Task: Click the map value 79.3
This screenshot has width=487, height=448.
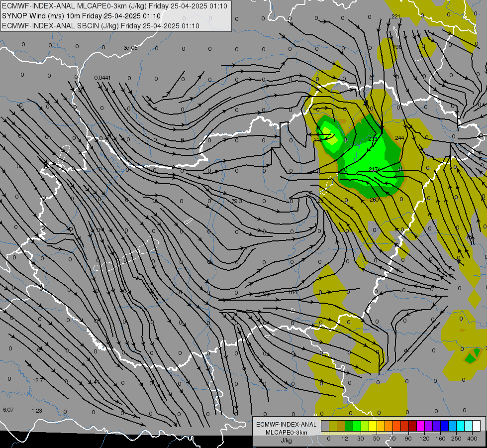Action: [237, 201]
